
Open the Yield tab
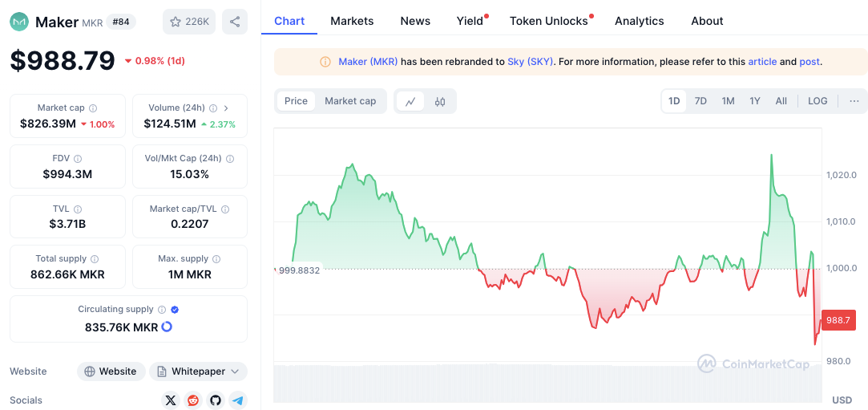[x=470, y=21]
